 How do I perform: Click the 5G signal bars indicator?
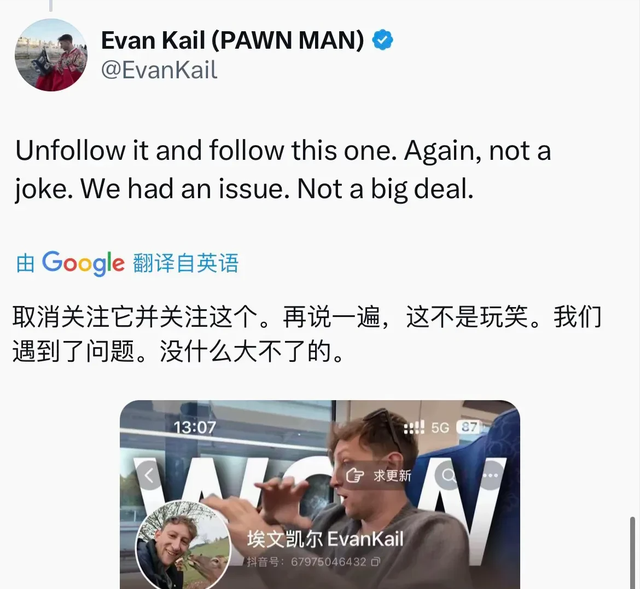point(414,427)
